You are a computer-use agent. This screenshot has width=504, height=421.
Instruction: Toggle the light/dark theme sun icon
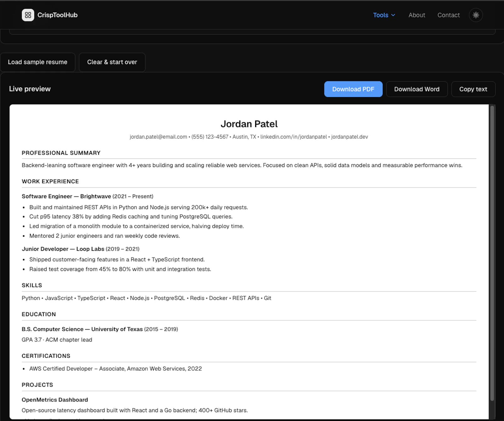pos(476,15)
